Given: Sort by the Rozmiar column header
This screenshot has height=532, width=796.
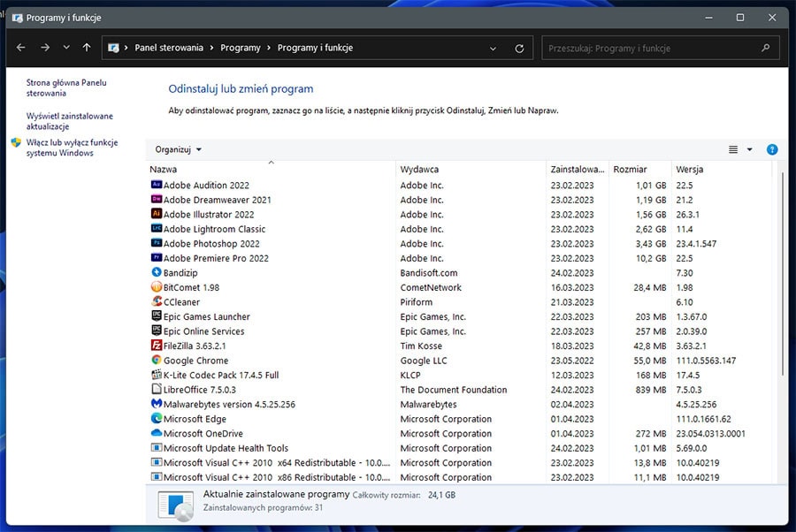Looking at the screenshot, I should tap(639, 170).
